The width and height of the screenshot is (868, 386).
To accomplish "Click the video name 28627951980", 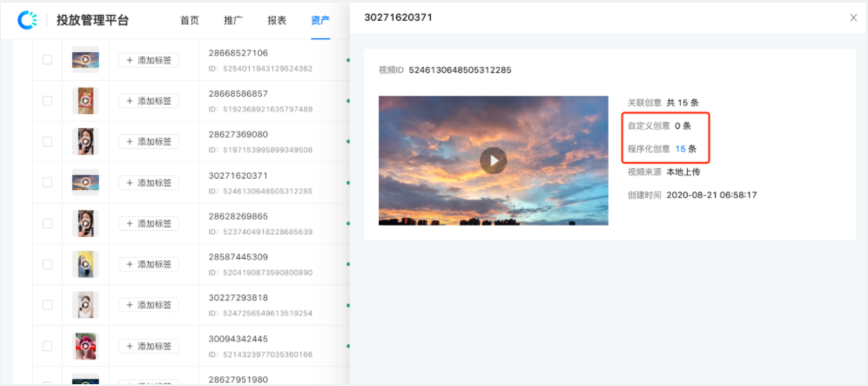I will (x=238, y=379).
